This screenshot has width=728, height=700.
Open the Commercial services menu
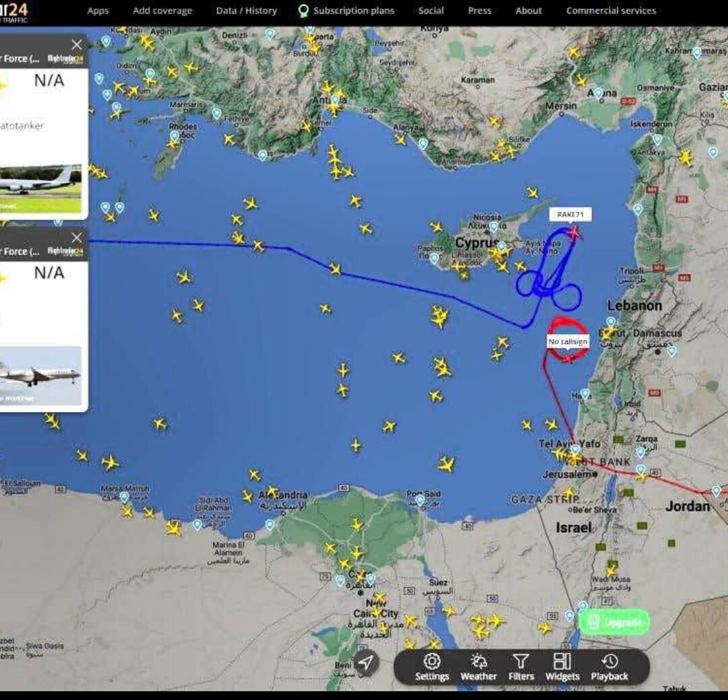pos(611,11)
